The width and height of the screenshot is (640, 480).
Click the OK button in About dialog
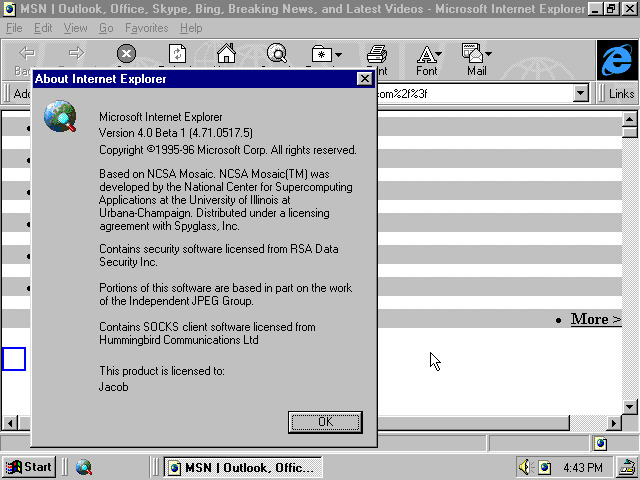click(325, 422)
